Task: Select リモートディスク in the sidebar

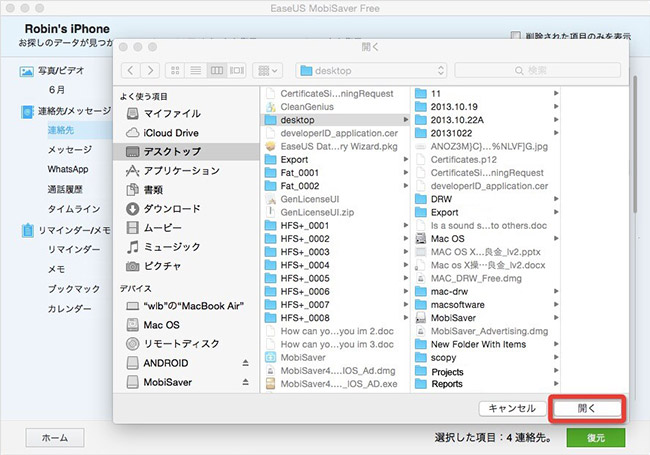Action: [186, 344]
